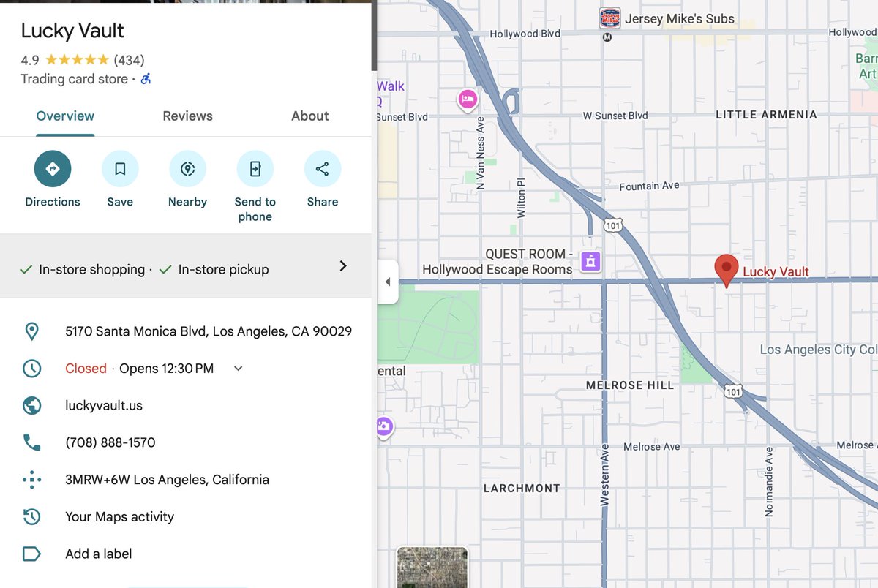
Task: Click the clock hours icon
Action: click(x=31, y=369)
